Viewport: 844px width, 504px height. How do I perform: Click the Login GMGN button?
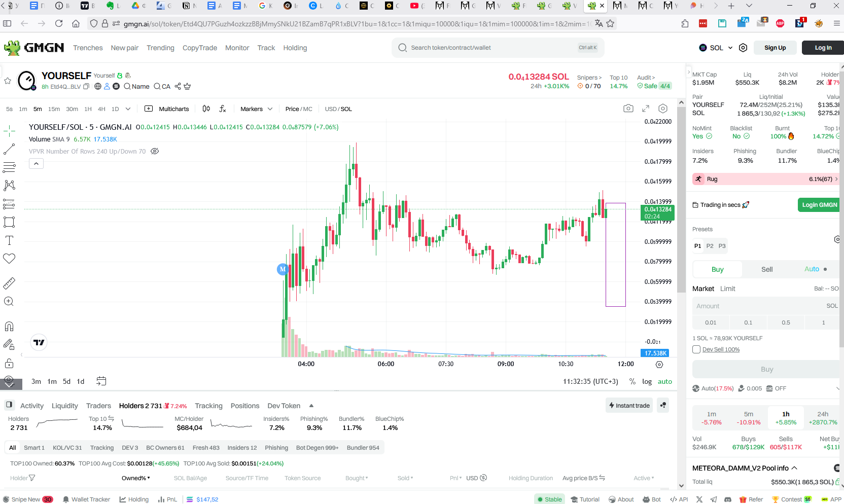819,205
